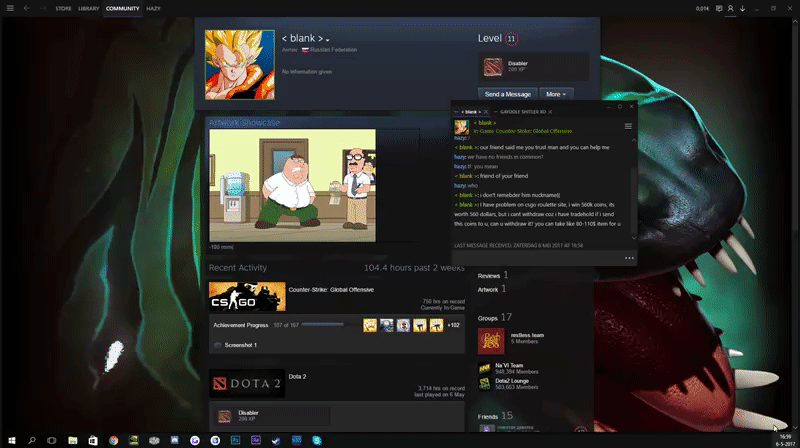Switch to the GAYDOLF SHITLER XD chat tab

(x=522, y=112)
